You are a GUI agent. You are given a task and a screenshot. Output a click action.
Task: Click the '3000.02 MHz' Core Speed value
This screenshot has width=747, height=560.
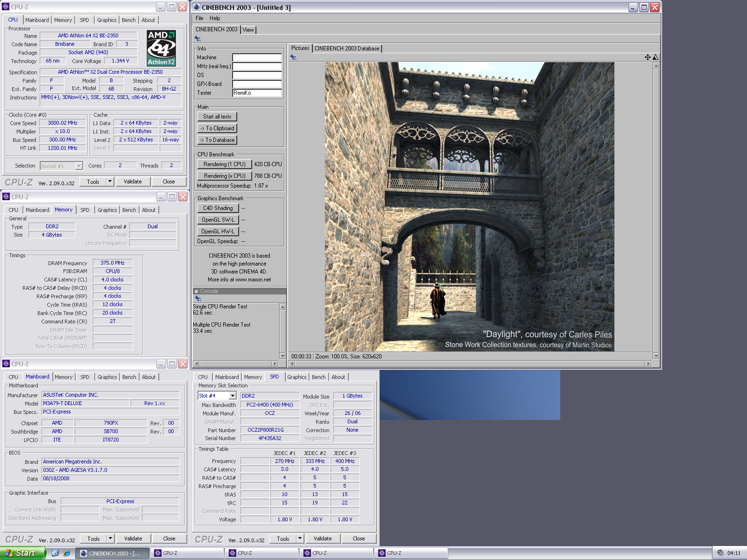(63, 123)
